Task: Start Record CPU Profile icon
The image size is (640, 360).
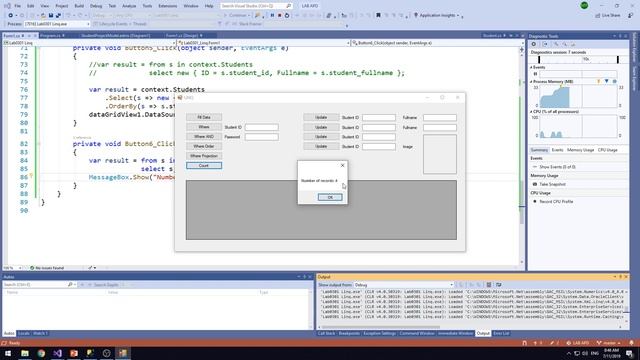Action: click(x=535, y=201)
